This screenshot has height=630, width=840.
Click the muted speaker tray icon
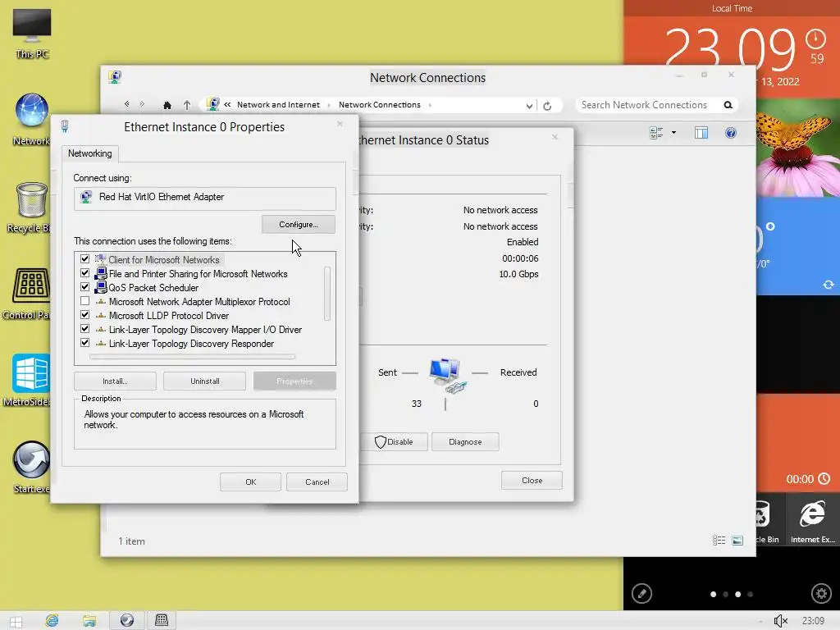[781, 621]
